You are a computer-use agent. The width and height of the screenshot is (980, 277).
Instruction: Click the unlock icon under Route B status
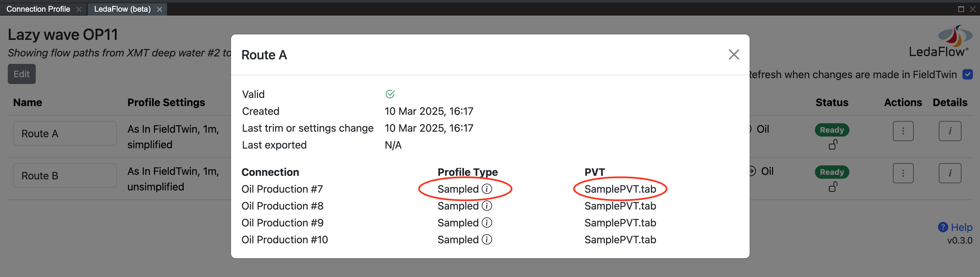coord(833,187)
